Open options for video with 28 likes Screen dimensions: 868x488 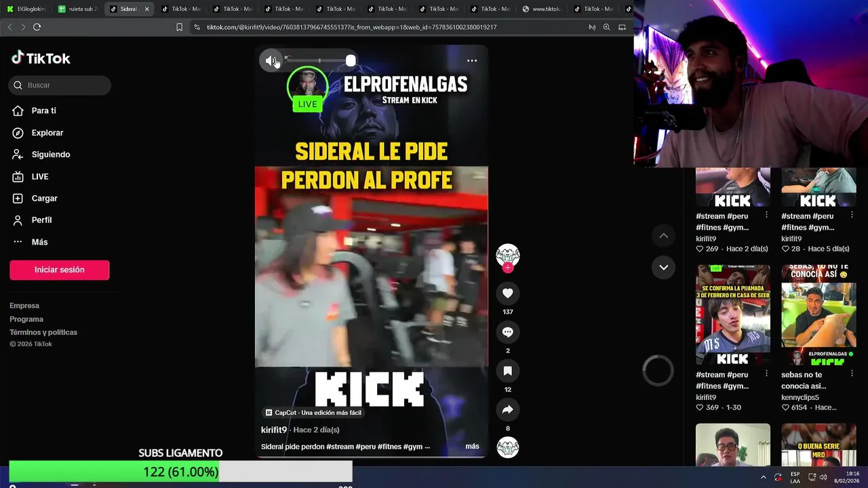coord(852,215)
